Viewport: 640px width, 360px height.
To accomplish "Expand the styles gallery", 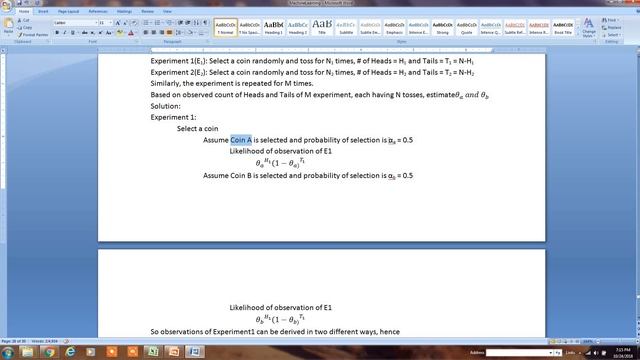I will click(x=578, y=34).
